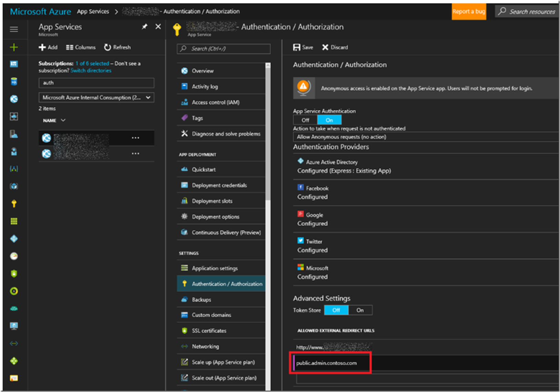This screenshot has width=560, height=392.
Task: Click the 1 of 6 selected subscriptions link
Action: coord(92,63)
